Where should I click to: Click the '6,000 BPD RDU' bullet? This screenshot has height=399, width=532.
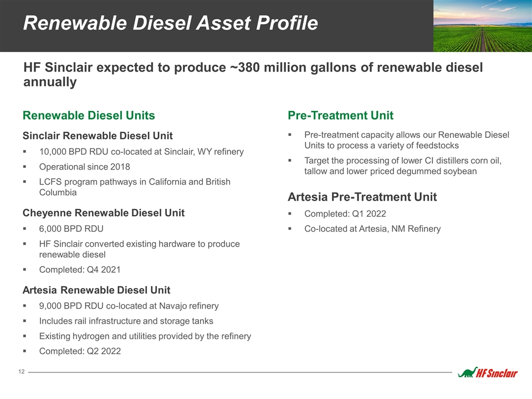tap(71, 229)
